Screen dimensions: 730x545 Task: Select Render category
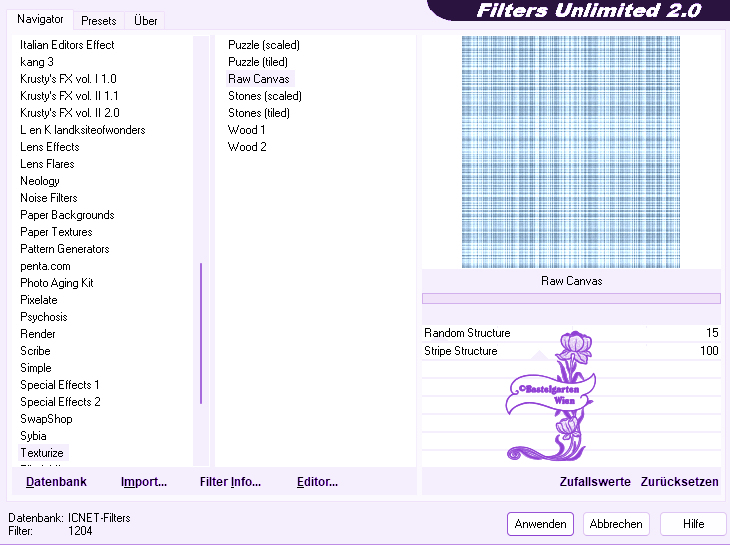38,334
